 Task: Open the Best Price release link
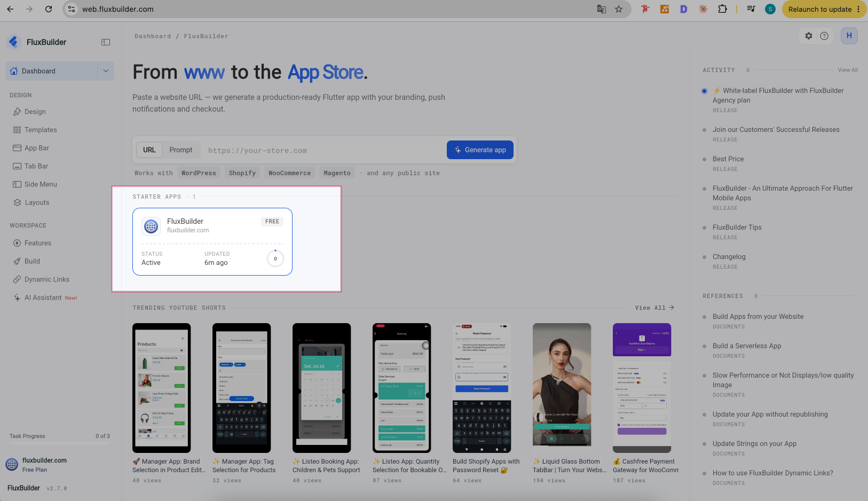coord(728,159)
